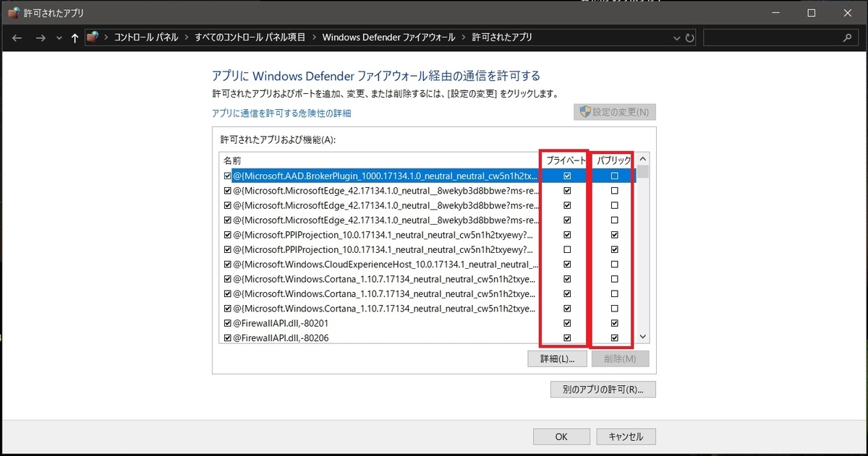Click the scrollbar up arrow in the app list
This screenshot has width=868, height=456.
point(642,158)
